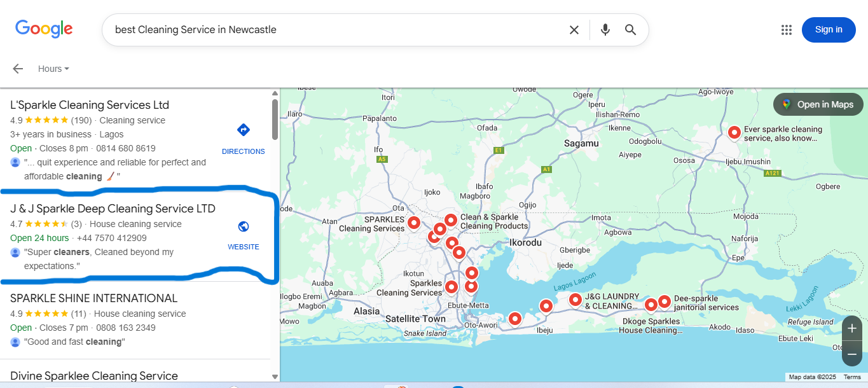Image resolution: width=868 pixels, height=388 pixels.
Task: Click the map pin near Ibeju
Action: pyautogui.click(x=546, y=307)
